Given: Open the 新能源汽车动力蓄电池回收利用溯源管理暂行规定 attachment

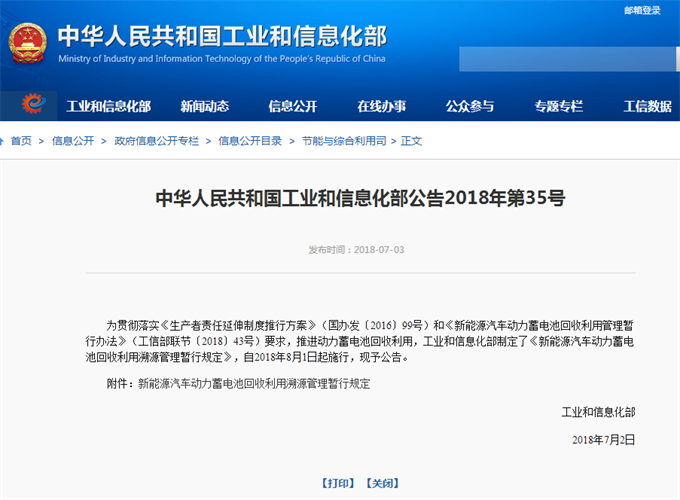Looking at the screenshot, I should click(x=253, y=384).
